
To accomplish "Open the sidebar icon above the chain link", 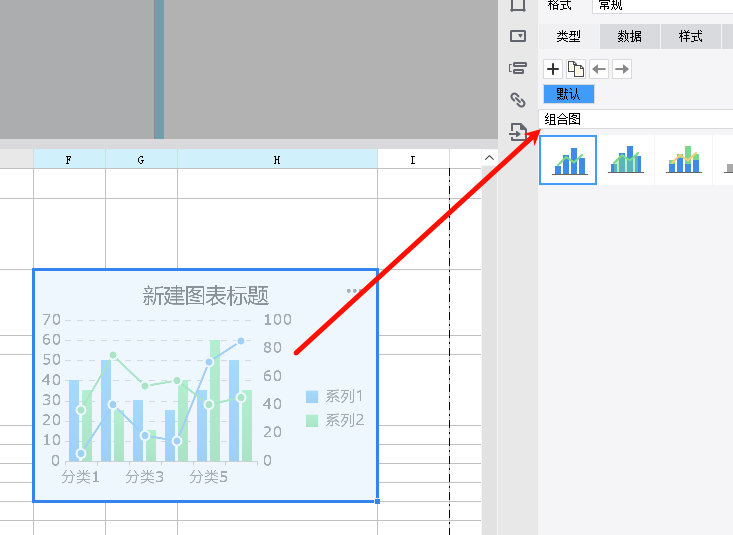I will 518,68.
